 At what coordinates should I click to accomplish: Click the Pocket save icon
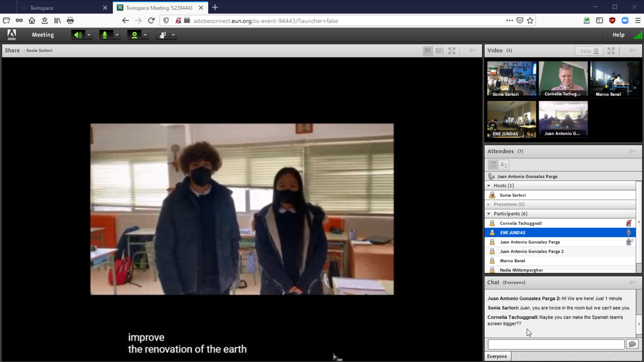(x=520, y=21)
